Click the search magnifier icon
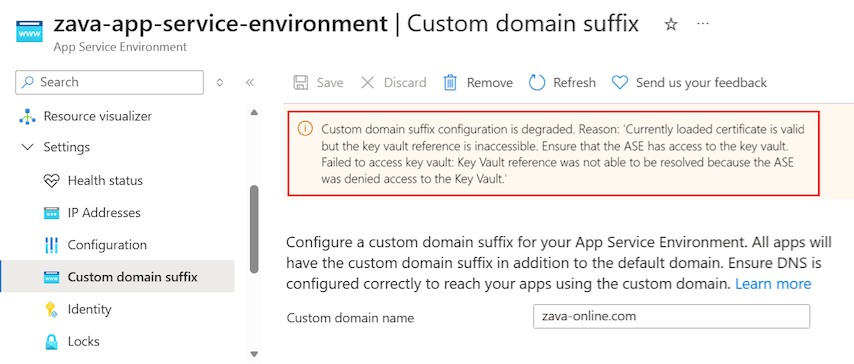The width and height of the screenshot is (854, 364). [x=28, y=82]
